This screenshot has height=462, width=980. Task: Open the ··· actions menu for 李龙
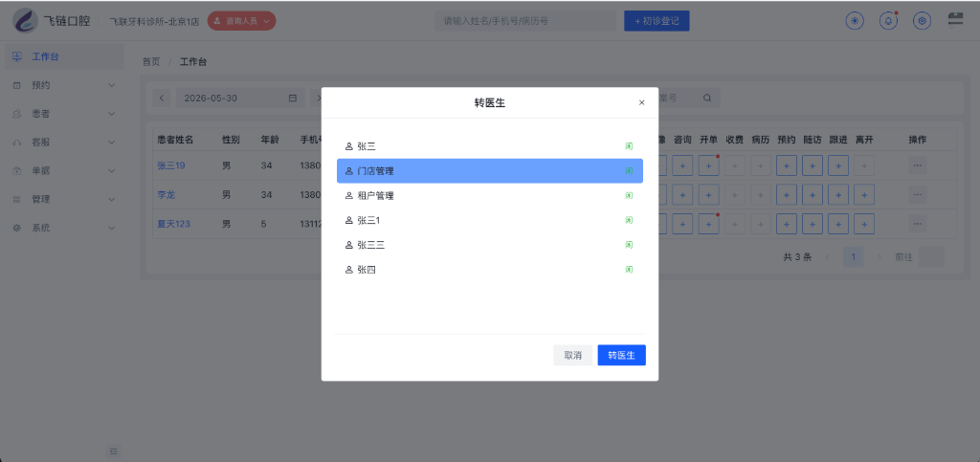[x=917, y=195]
